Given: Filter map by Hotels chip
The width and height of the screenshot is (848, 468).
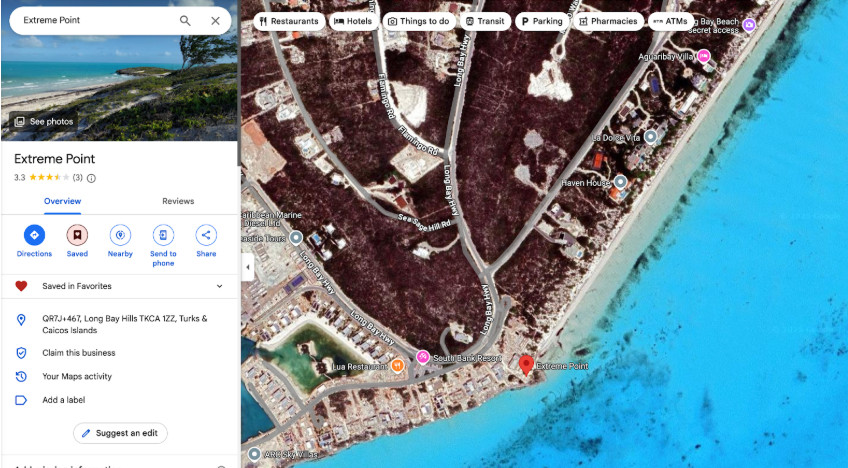Looking at the screenshot, I should click(x=353, y=22).
